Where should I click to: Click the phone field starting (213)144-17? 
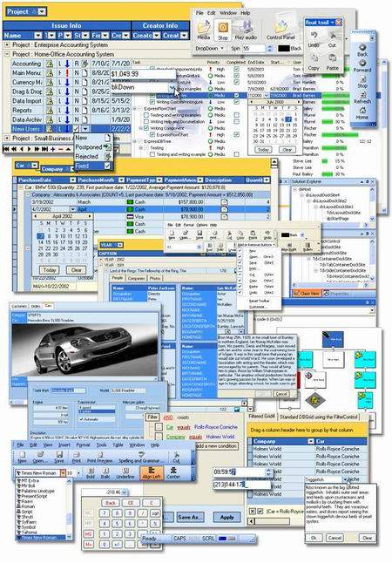click(241, 485)
